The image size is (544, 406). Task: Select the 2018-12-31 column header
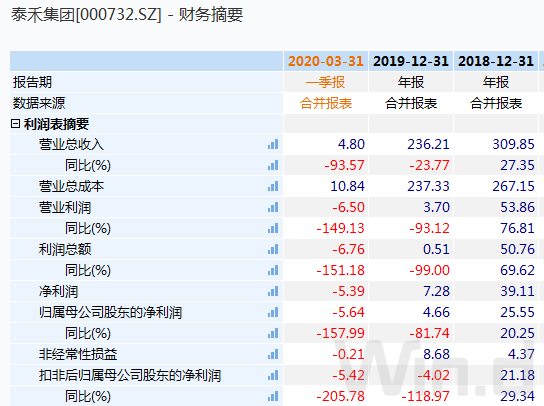pyautogui.click(x=496, y=61)
